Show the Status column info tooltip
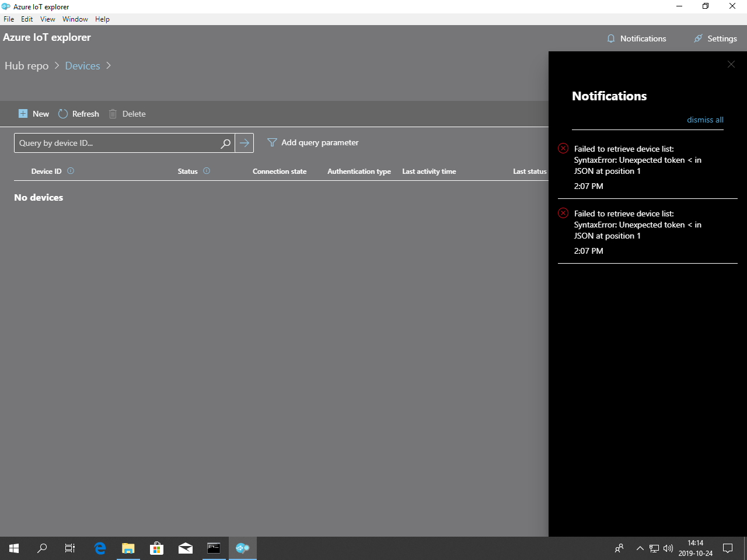The width and height of the screenshot is (747, 560). tap(206, 170)
